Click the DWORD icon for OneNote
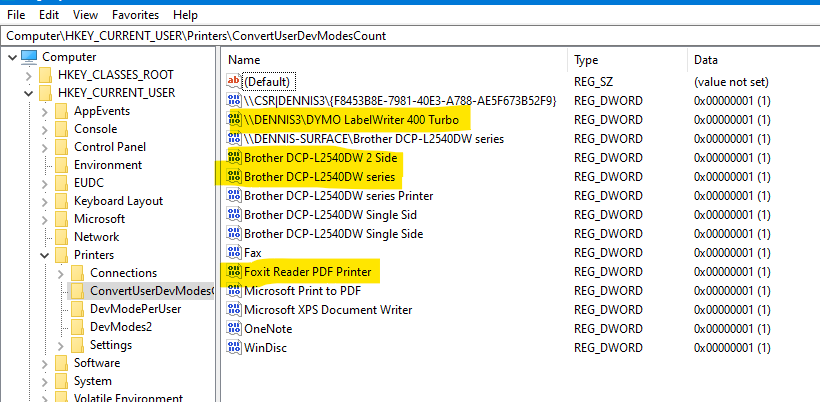Viewport: 820px width, 402px height. (233, 328)
